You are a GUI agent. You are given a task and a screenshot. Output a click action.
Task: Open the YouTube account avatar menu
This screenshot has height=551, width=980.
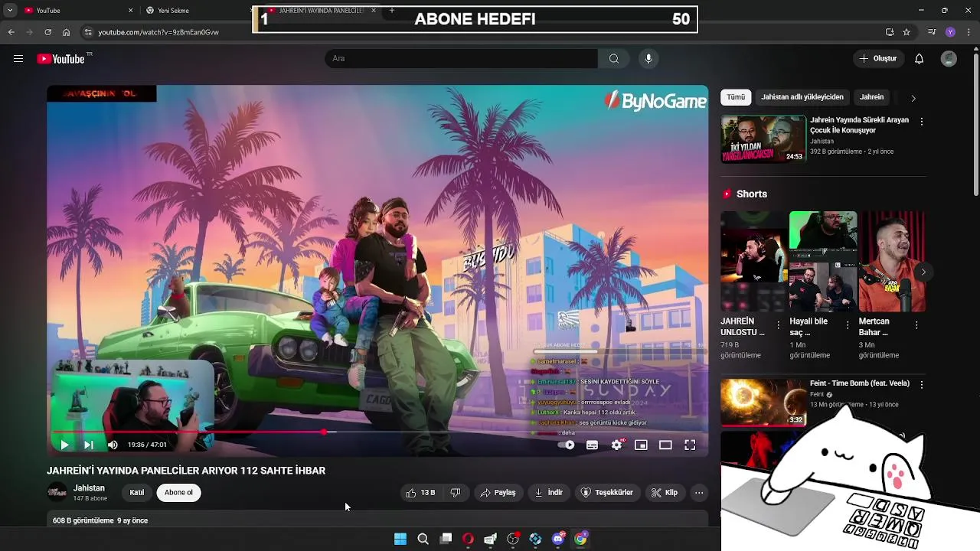click(x=949, y=59)
